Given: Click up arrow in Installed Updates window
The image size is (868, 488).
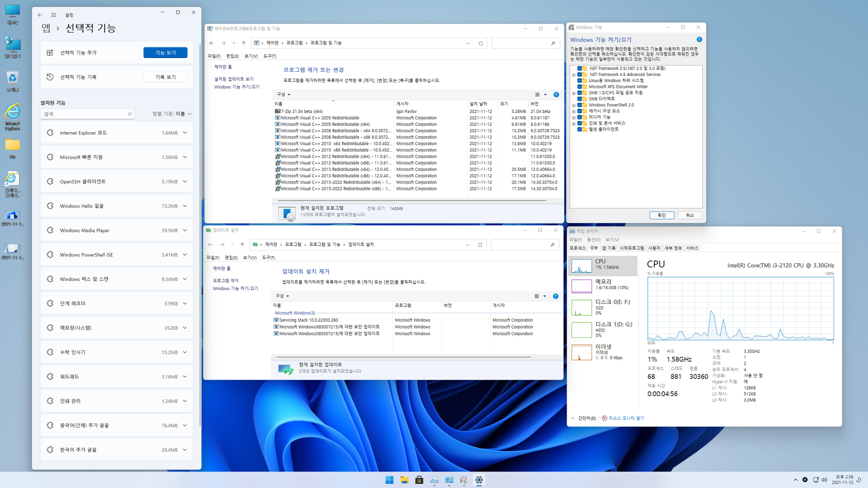Looking at the screenshot, I should (x=242, y=245).
